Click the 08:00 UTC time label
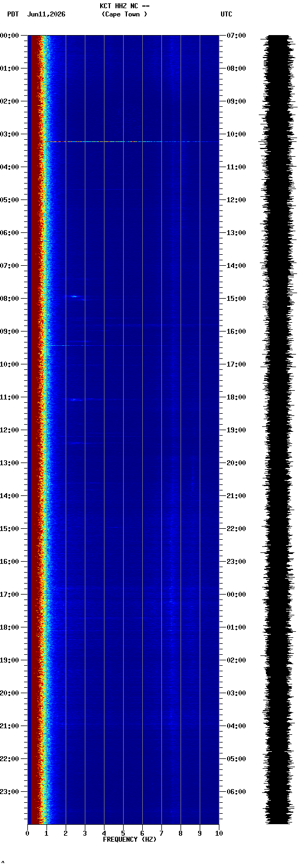Screen dimensions: 302x868 click(x=236, y=68)
